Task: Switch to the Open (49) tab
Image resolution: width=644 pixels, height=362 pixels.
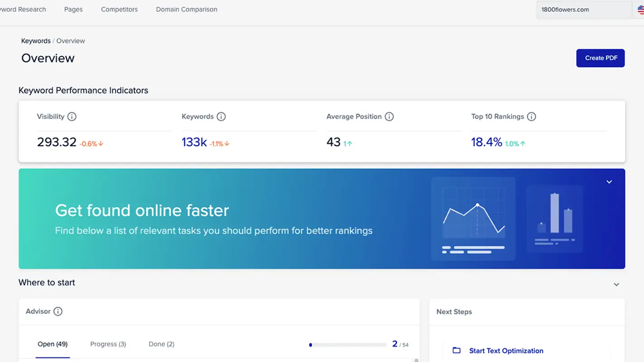Action: coord(53,344)
